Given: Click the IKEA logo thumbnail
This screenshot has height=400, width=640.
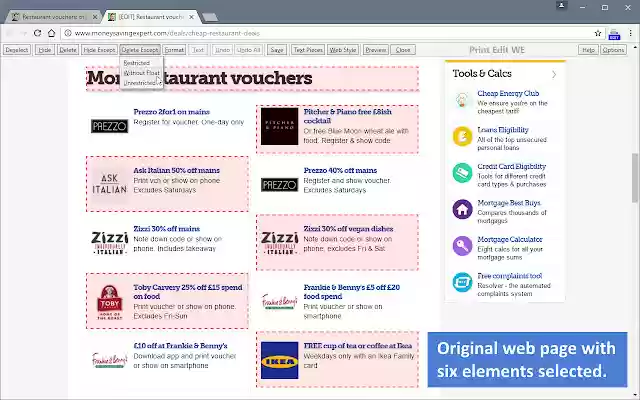Looking at the screenshot, I should [x=280, y=360].
